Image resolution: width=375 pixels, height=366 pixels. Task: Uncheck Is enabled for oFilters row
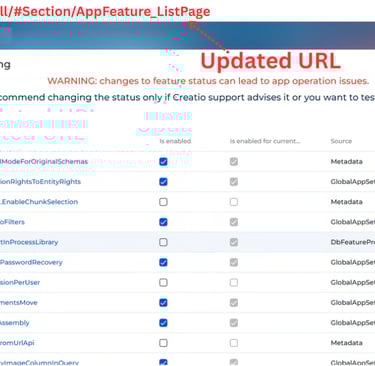(163, 222)
